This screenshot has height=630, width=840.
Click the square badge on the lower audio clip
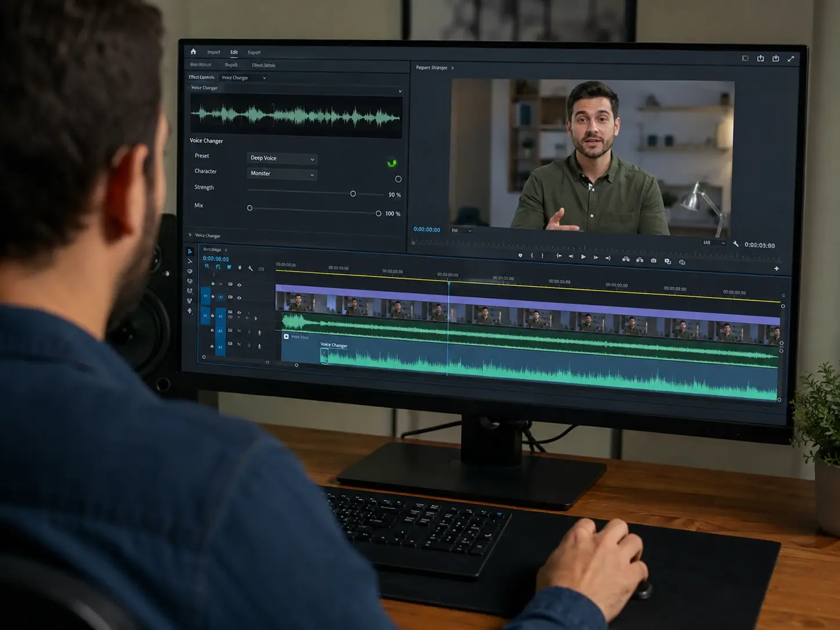point(286,336)
